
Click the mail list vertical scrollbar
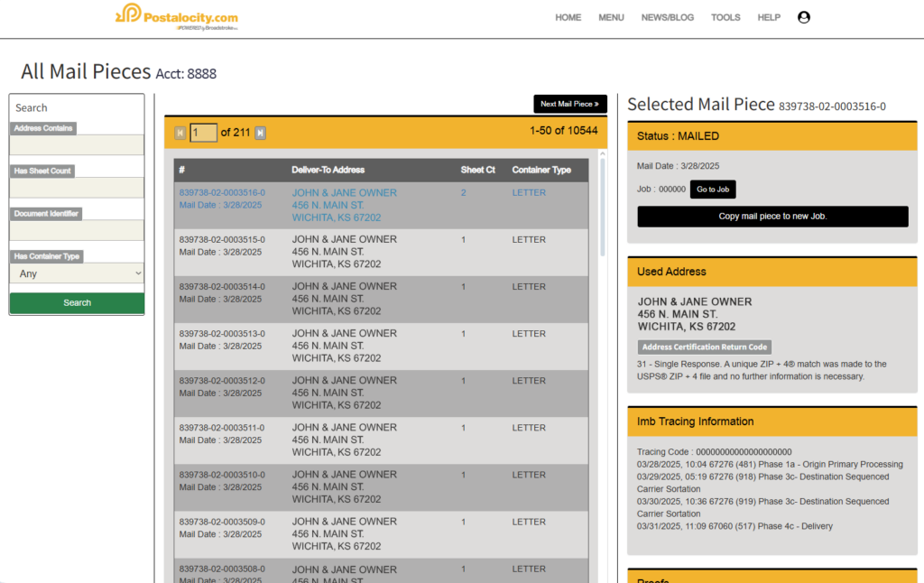click(602, 207)
